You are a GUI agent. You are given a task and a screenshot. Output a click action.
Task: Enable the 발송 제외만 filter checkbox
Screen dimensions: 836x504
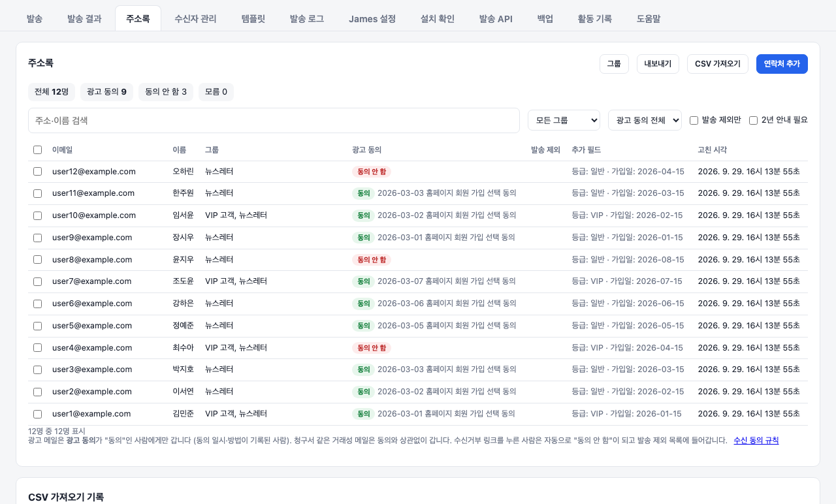694,120
